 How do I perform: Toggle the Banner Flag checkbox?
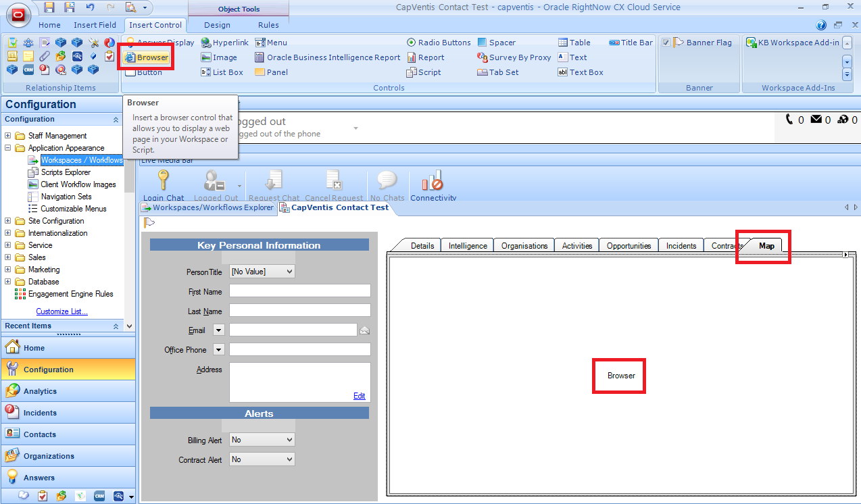click(666, 43)
